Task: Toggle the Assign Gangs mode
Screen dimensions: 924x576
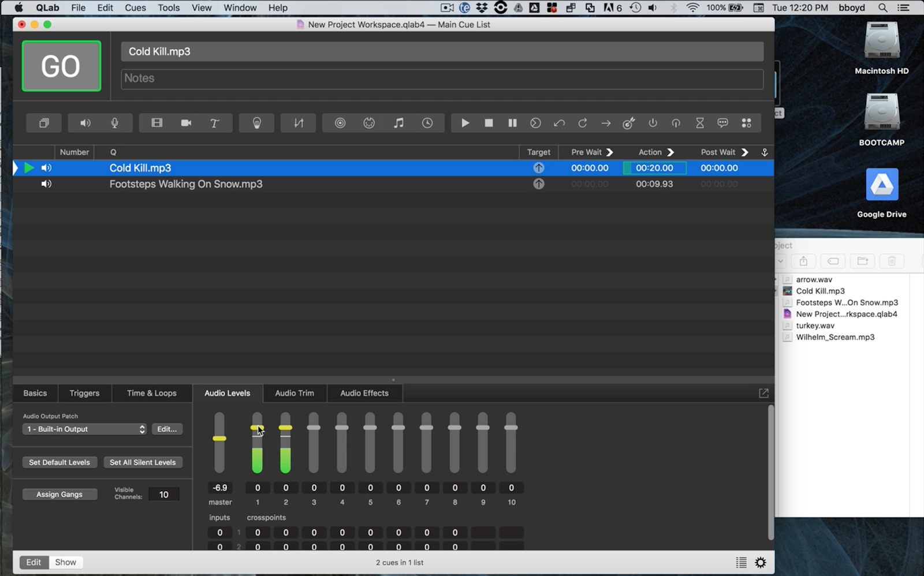Action: (x=59, y=494)
